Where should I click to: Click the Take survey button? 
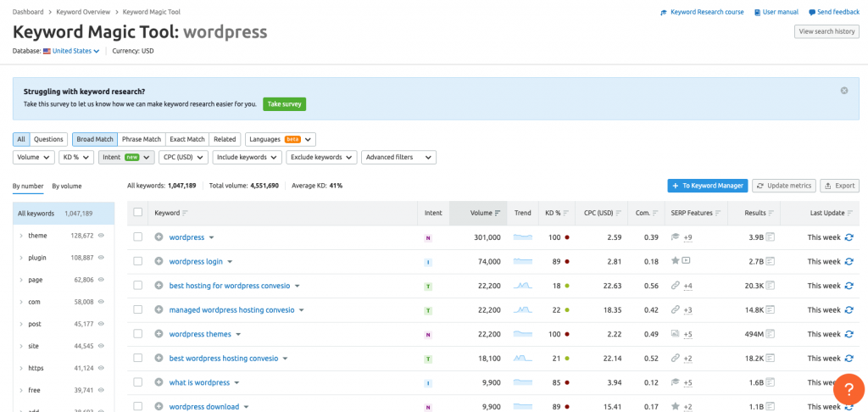click(285, 104)
